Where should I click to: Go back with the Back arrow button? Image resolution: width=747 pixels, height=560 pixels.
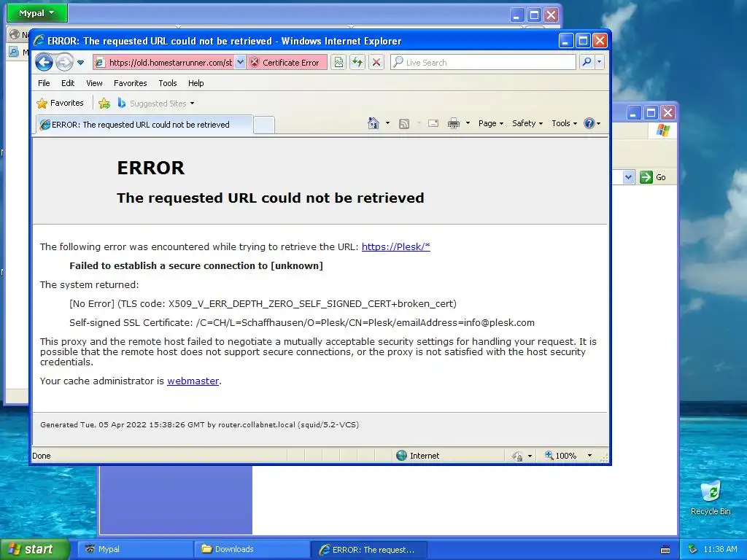click(x=44, y=62)
